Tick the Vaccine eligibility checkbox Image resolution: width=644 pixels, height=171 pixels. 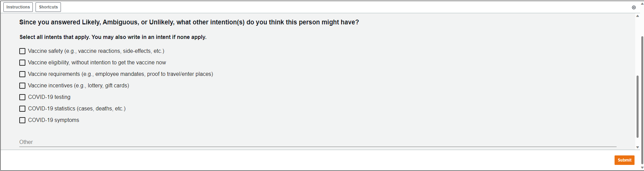[22, 63]
